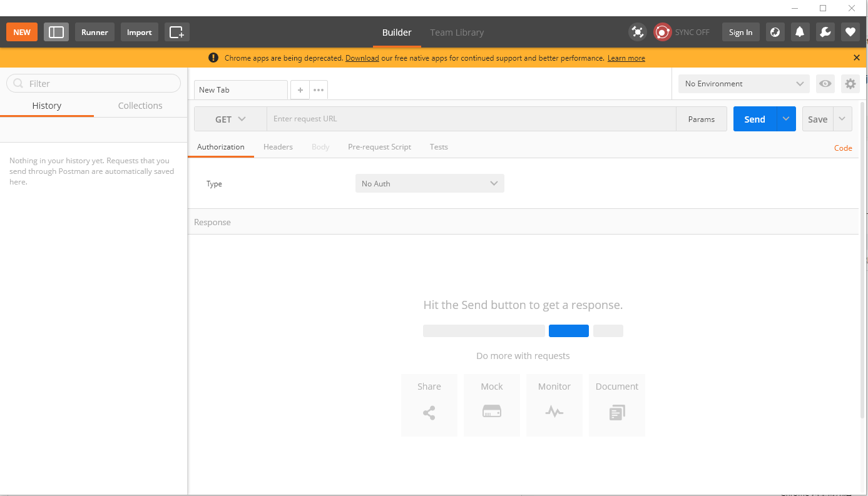The width and height of the screenshot is (868, 496).
Task: Open the Code link
Action: (x=843, y=148)
